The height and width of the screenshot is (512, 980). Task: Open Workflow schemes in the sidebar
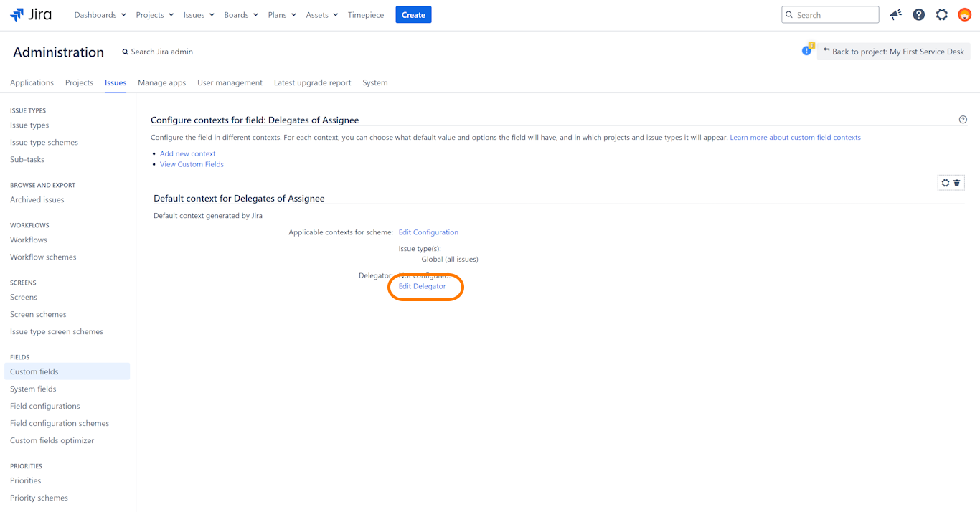(43, 257)
